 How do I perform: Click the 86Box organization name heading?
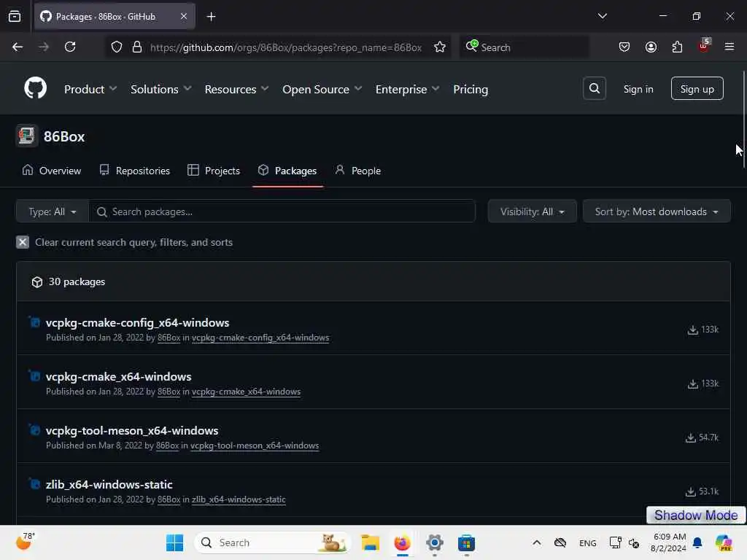[x=64, y=136]
